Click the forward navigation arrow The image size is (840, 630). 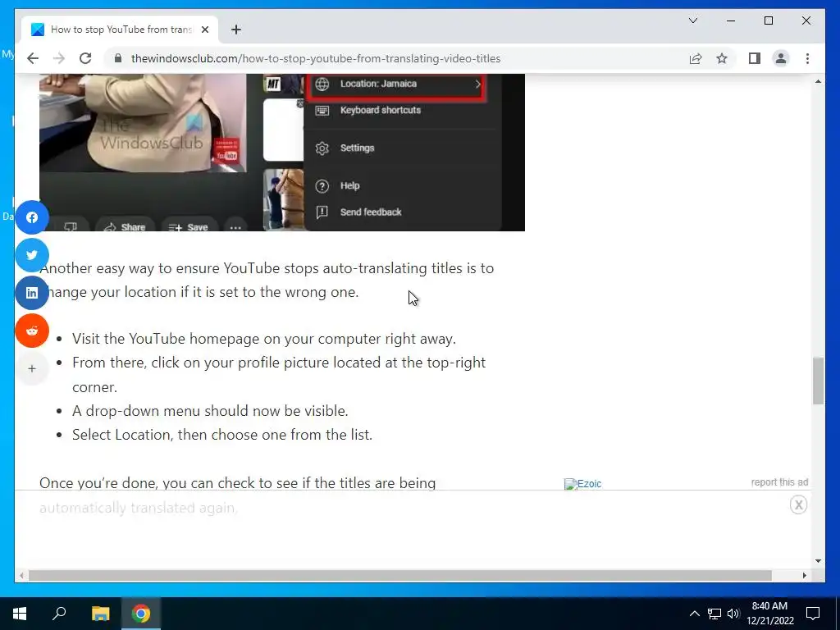pyautogui.click(x=59, y=58)
